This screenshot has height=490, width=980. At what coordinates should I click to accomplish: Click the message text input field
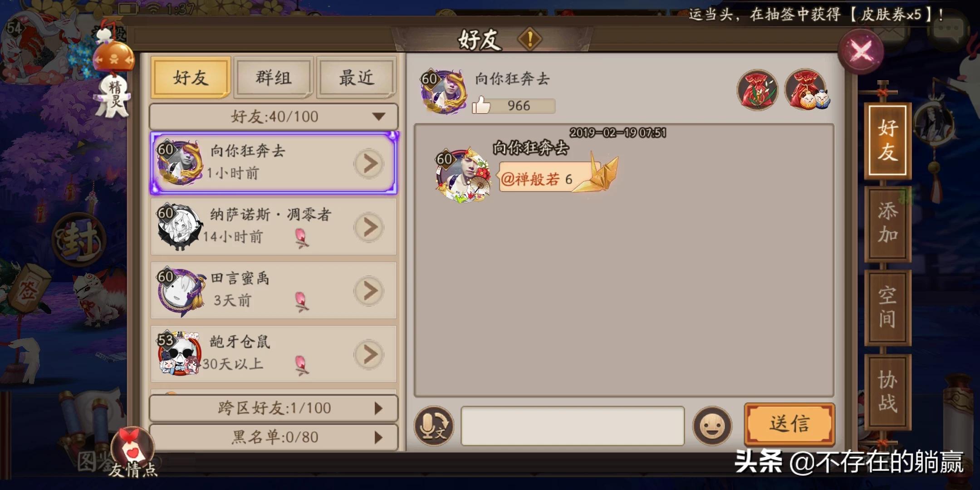click(x=573, y=426)
